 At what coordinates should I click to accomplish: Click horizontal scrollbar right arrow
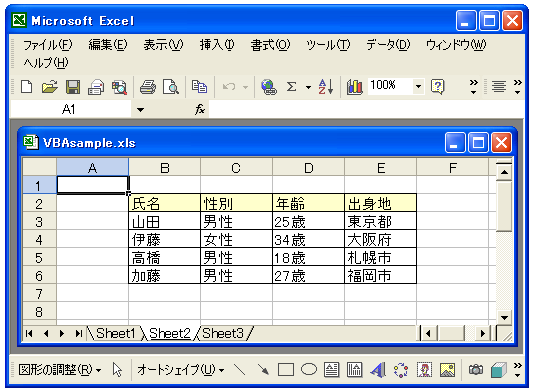tap(482, 334)
